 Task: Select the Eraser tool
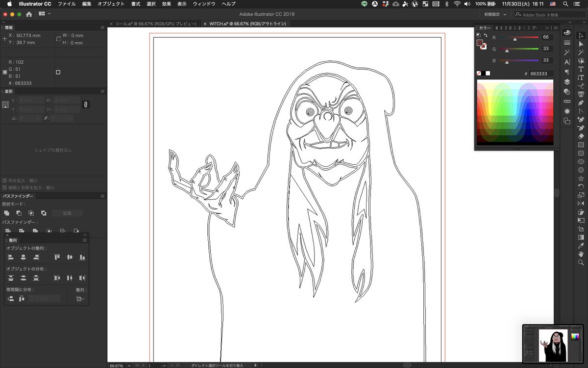pyautogui.click(x=581, y=136)
